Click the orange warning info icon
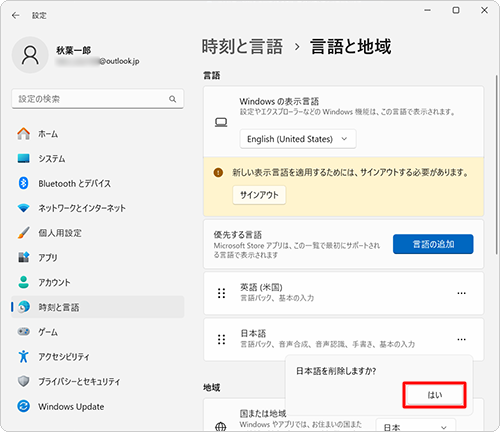The image size is (500, 432). (218, 172)
